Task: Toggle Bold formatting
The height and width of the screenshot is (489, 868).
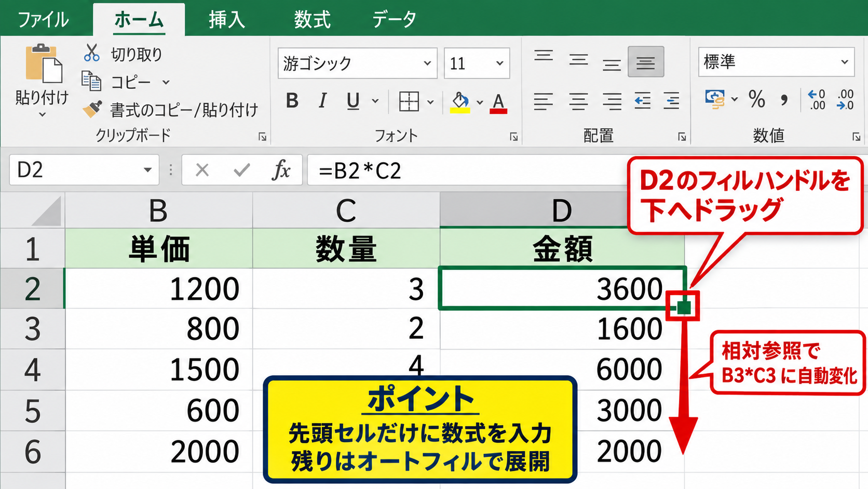Action: click(x=292, y=101)
